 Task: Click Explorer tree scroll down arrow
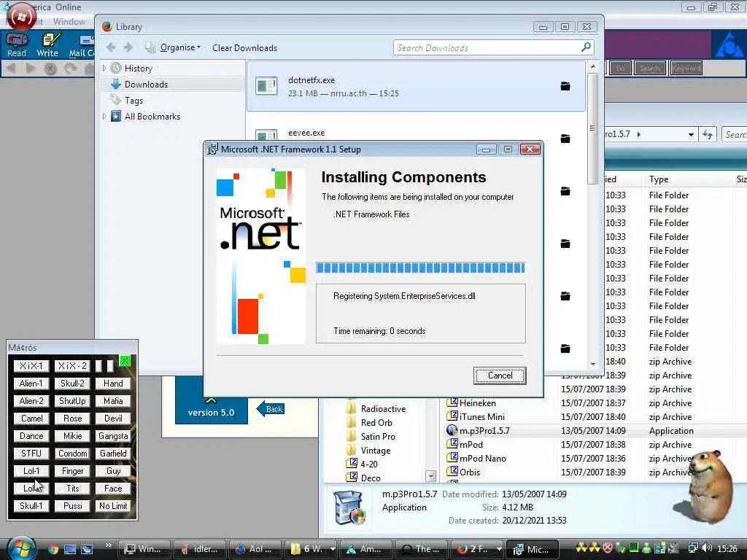[430, 476]
